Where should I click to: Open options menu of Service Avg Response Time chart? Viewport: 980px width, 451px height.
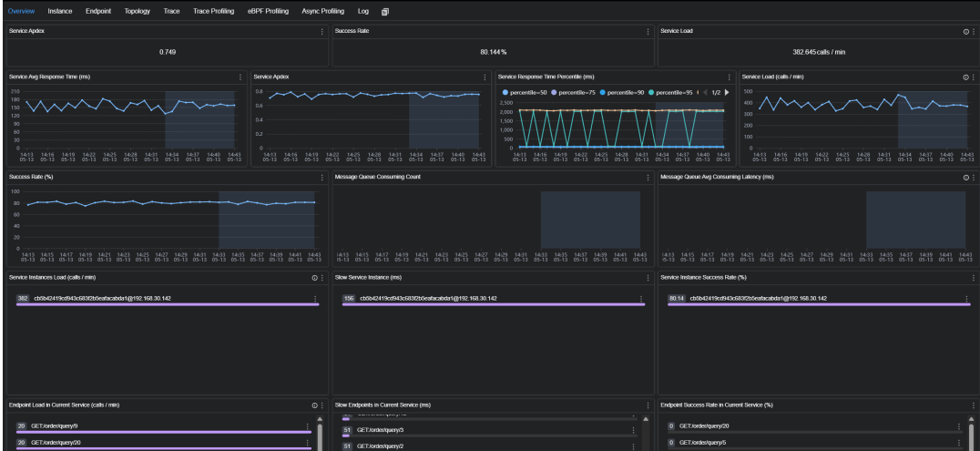coord(240,77)
